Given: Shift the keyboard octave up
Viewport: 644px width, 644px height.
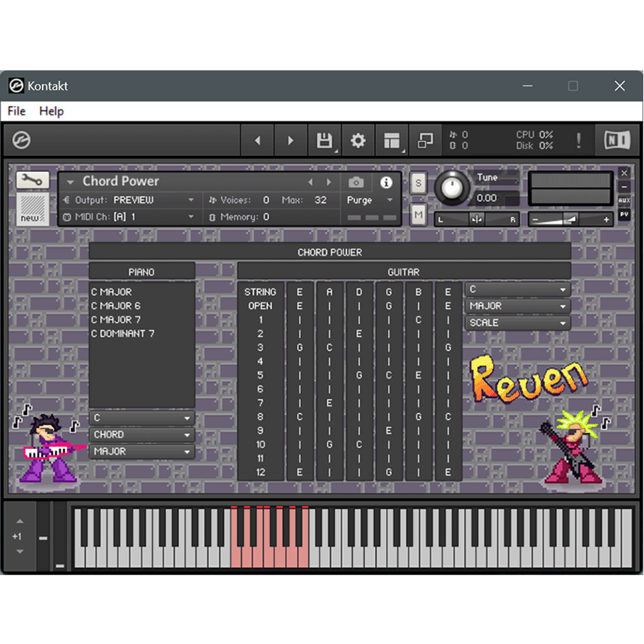Looking at the screenshot, I should (20, 521).
